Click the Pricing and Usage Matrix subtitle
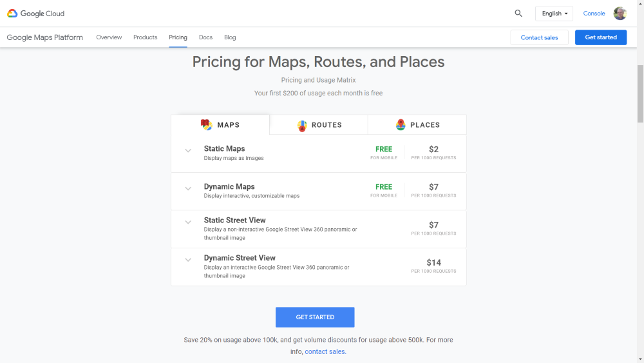Viewport: 644px width, 363px height. (x=318, y=80)
